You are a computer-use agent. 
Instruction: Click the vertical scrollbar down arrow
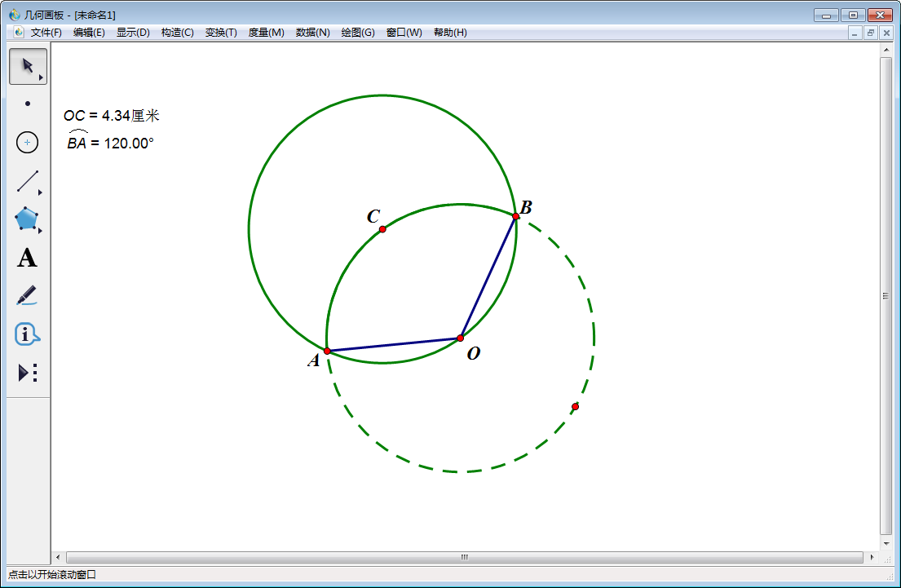886,543
